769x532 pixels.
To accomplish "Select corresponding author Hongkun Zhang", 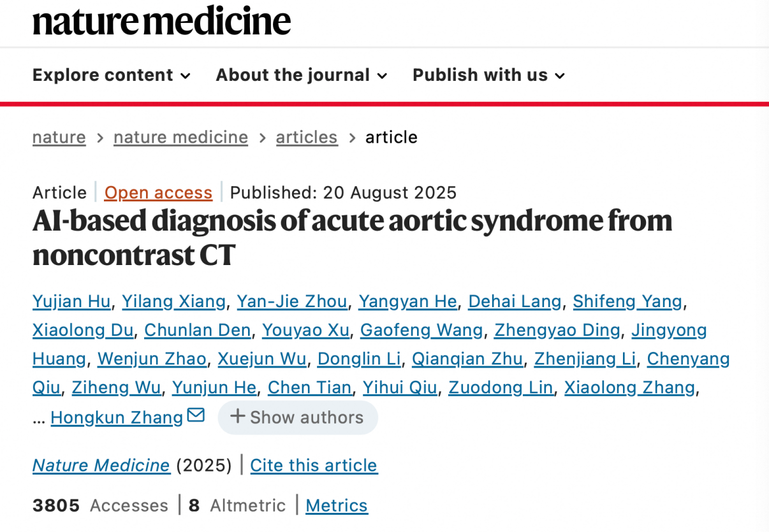I will pos(117,417).
